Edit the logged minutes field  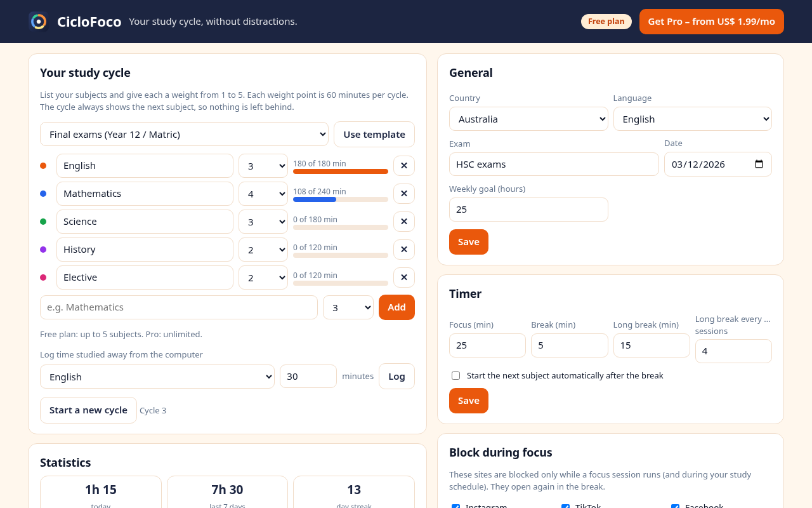308,377
